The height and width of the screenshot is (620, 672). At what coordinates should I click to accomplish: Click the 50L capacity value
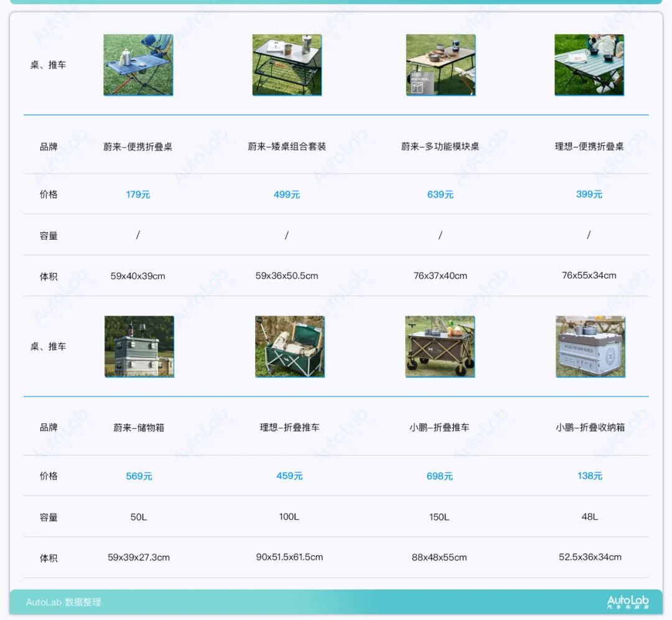click(x=139, y=517)
